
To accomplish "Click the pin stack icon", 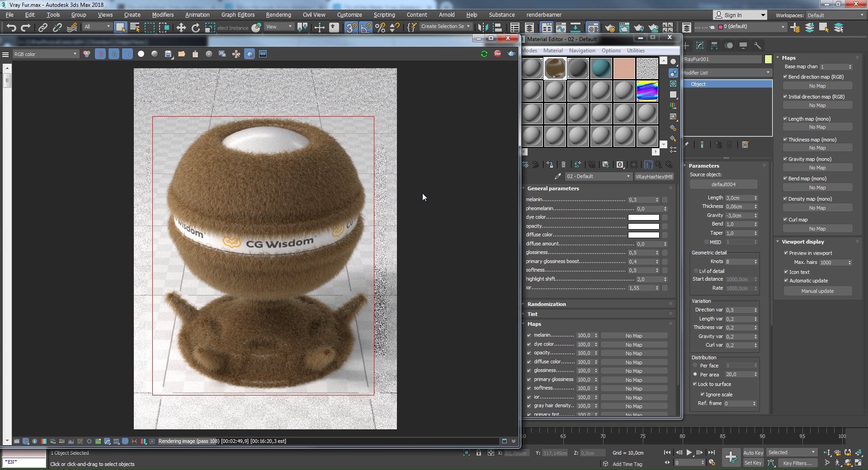I will pyautogui.click(x=687, y=145).
